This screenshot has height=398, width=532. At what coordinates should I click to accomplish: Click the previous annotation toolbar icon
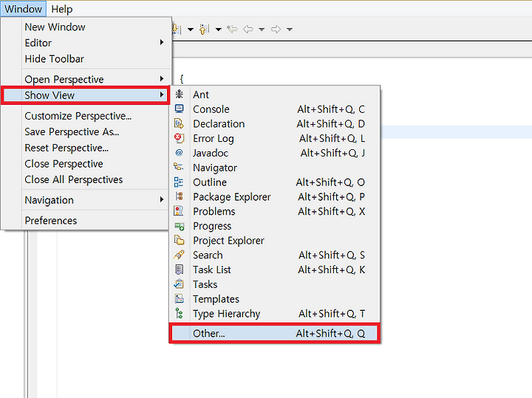(204, 29)
